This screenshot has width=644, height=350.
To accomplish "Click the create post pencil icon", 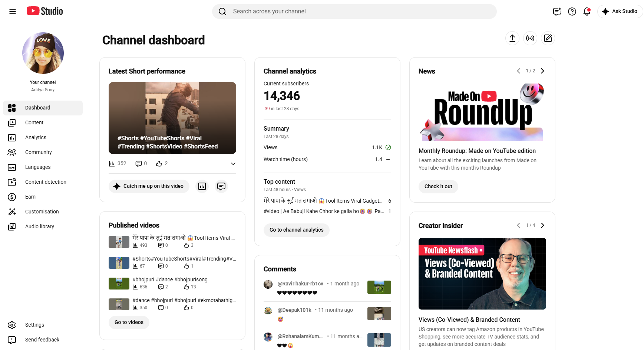I will 548,38.
